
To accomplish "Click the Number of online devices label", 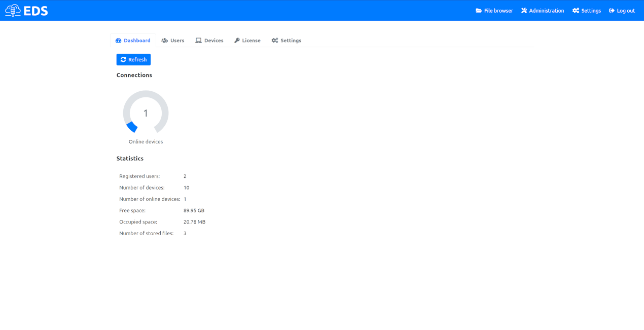I will point(150,199).
